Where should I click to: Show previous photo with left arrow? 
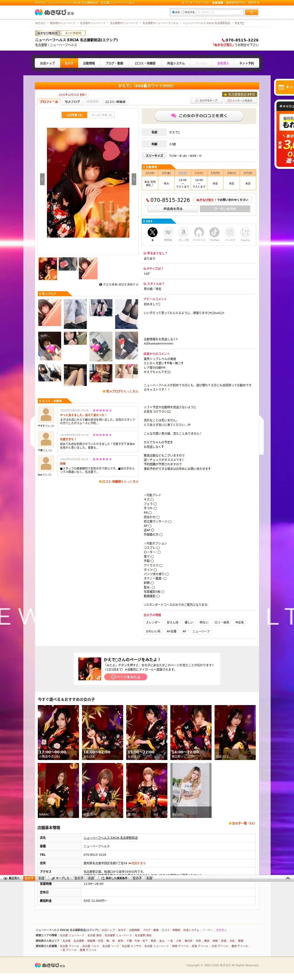[x=42, y=179]
